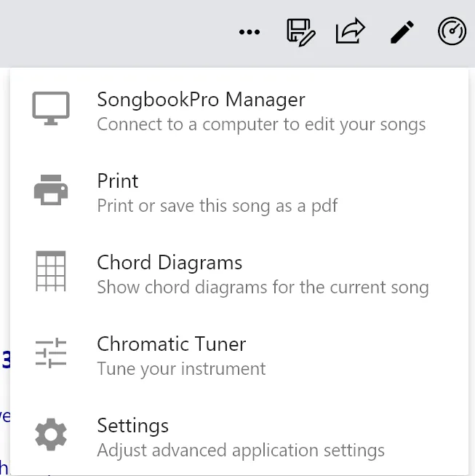Screen dimensions: 475x476
Task: Click the Settings gear icon
Action: (51, 435)
